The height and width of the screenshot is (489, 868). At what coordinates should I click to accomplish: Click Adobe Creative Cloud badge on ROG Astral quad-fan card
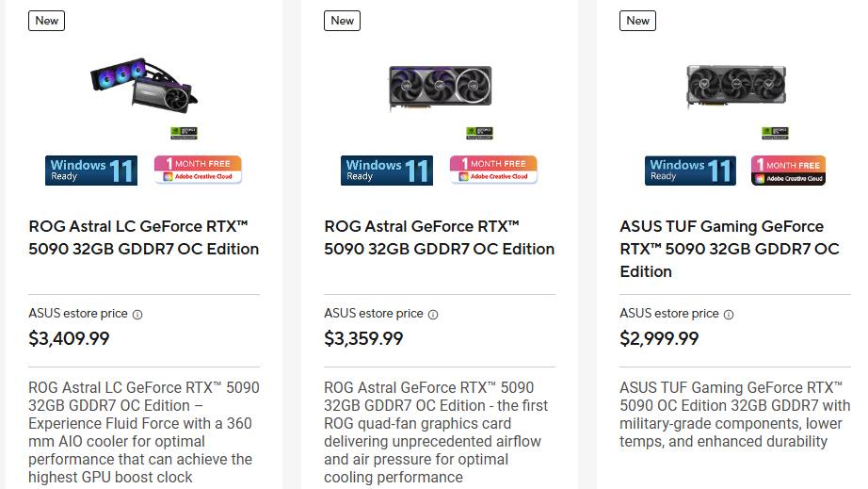click(493, 170)
